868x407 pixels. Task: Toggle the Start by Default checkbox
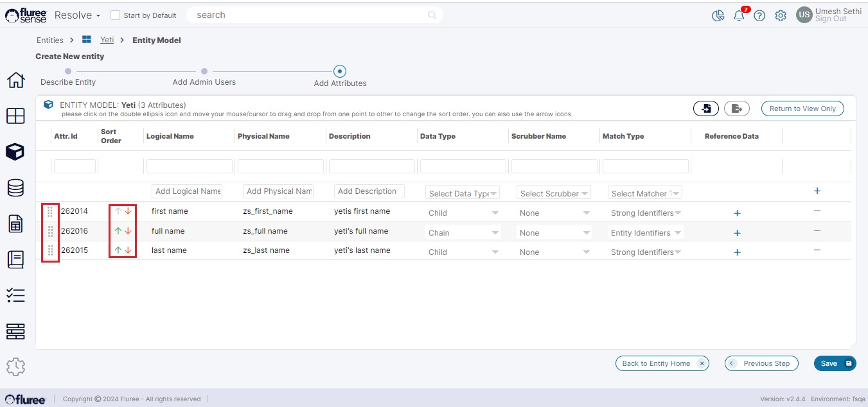(x=116, y=15)
